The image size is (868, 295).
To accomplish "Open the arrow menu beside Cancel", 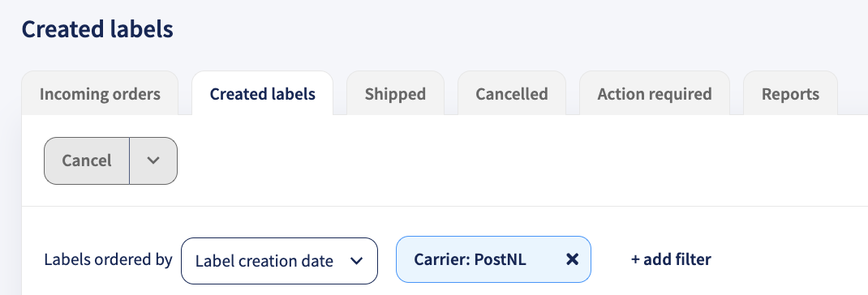I will (x=153, y=160).
